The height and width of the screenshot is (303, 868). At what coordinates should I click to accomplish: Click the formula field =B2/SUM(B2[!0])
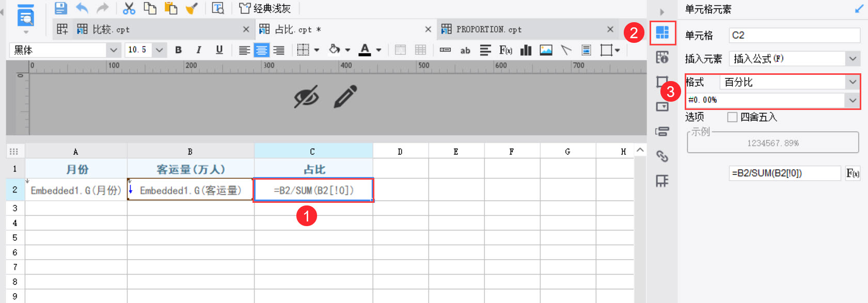785,173
